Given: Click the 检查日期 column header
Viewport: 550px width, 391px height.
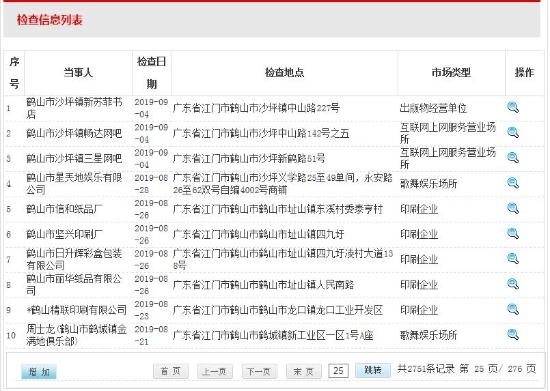Looking at the screenshot, I should [152, 73].
